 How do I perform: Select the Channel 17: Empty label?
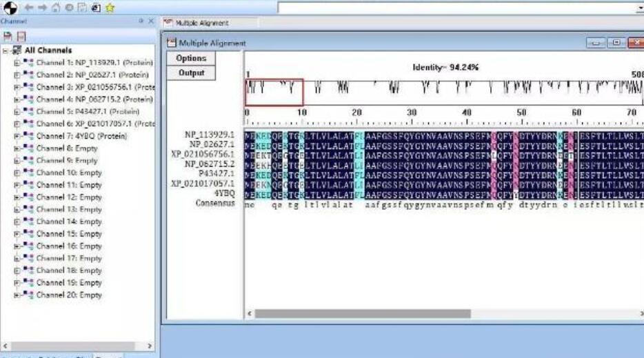coord(68,258)
